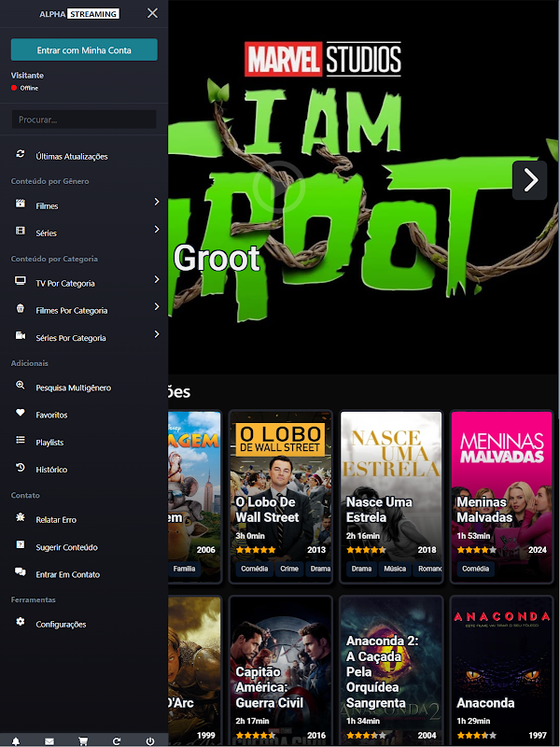Focus the Procurar search field
This screenshot has height=747, width=560.
tap(84, 120)
